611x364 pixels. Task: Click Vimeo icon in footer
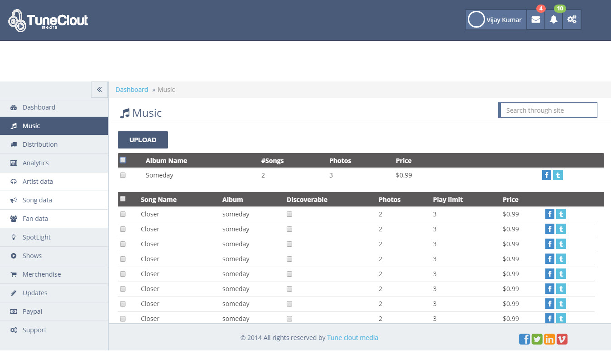[562, 339]
